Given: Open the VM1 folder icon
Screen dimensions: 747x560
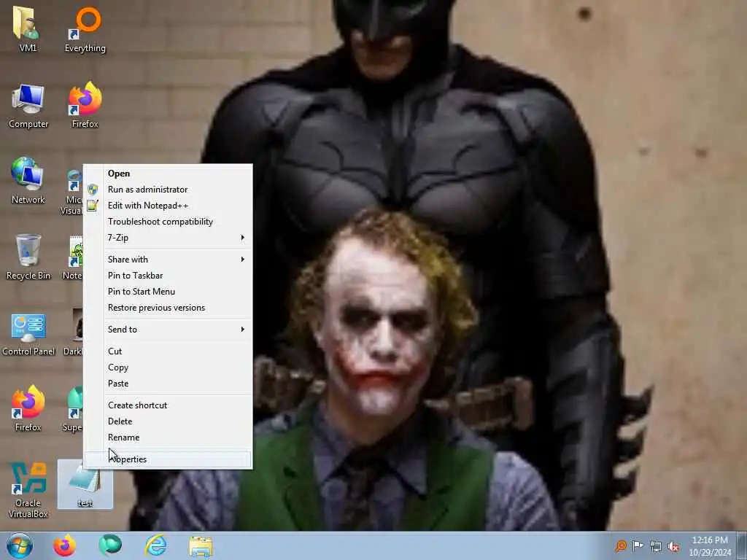Looking at the screenshot, I should (x=27, y=28).
